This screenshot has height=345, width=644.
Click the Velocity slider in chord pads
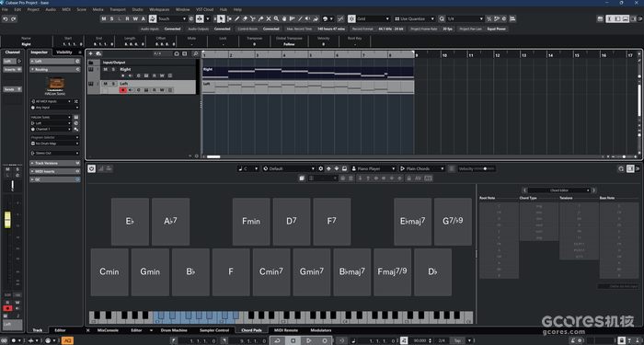[485, 168]
